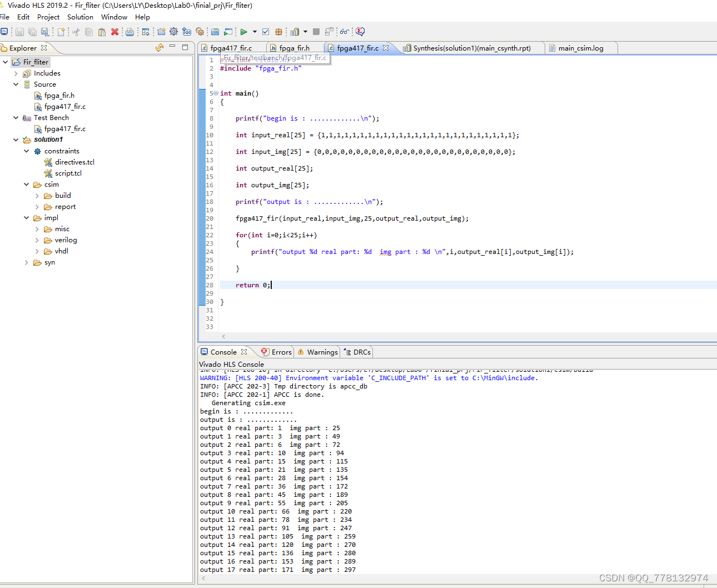Click the Explorer link-with-editor sync icon
Image resolution: width=717 pixels, height=588 pixels.
tap(160, 48)
